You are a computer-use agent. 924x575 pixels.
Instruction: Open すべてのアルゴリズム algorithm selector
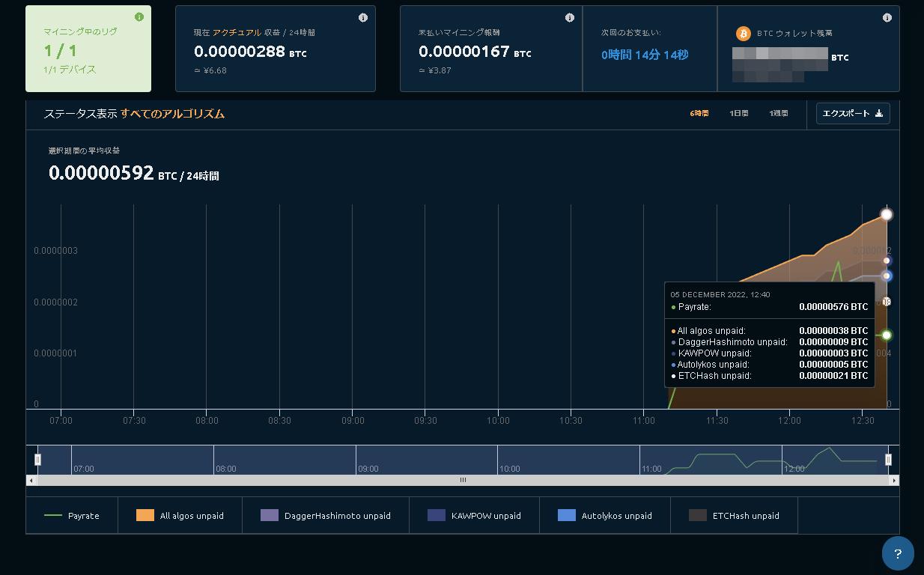172,114
